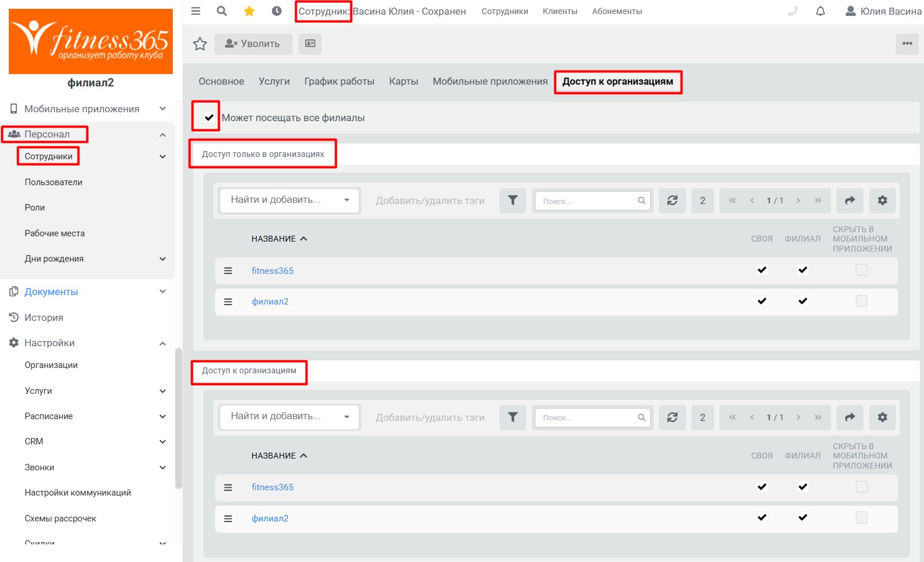The height and width of the screenshot is (562, 924).
Task: Click the phone icon in top bar
Action: (x=793, y=11)
